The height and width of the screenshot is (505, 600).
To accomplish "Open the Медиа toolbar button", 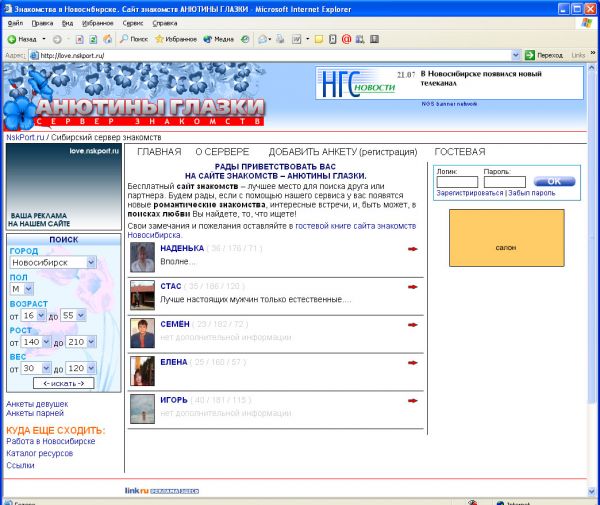I will coord(218,39).
